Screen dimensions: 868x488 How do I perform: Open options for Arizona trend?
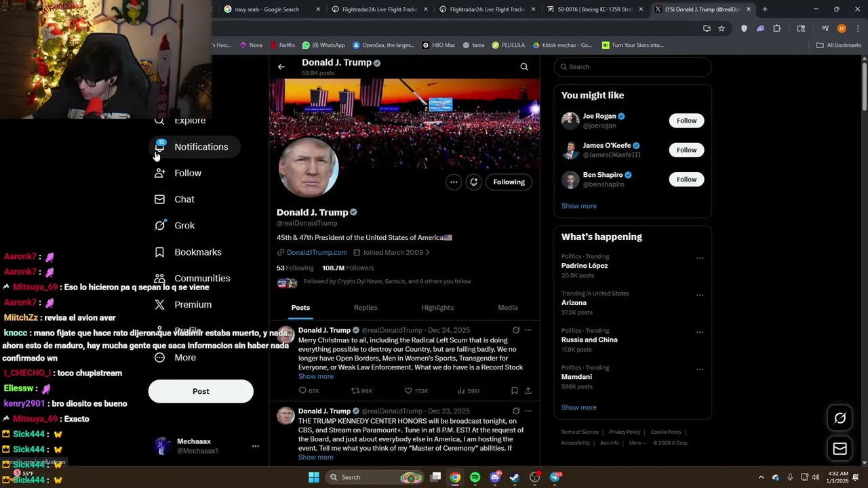(x=700, y=296)
